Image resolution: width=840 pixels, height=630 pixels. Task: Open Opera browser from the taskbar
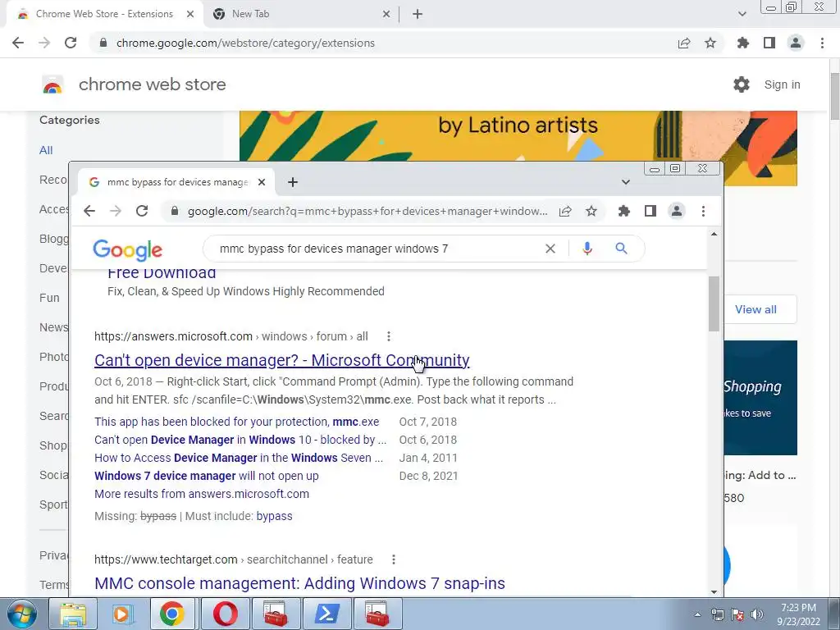coord(225,614)
